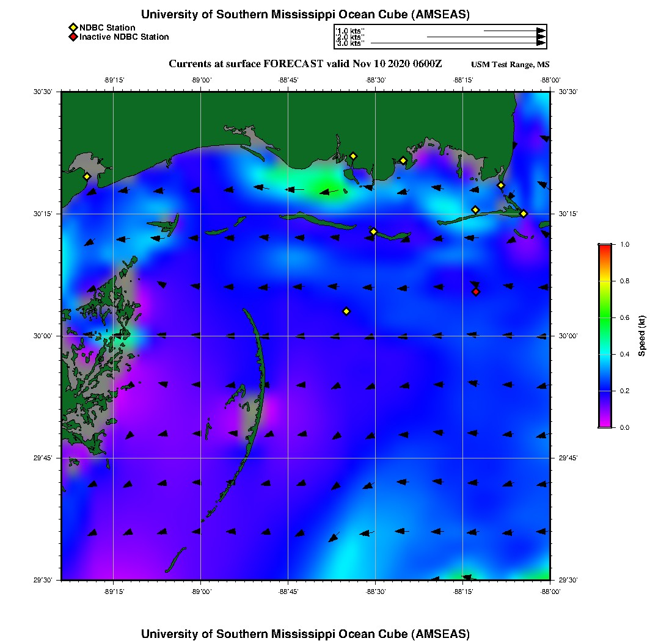Pick the yellow station just north of the red marker

tap(475, 210)
